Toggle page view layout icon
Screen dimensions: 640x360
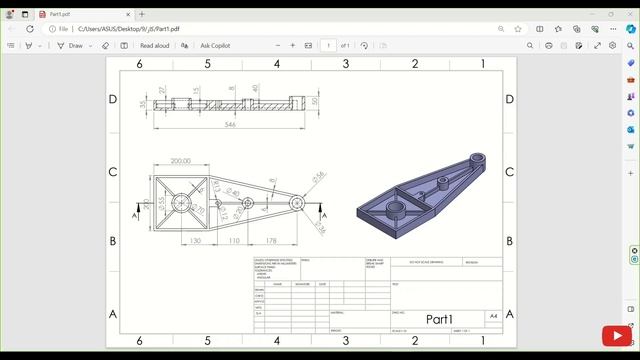click(x=124, y=46)
